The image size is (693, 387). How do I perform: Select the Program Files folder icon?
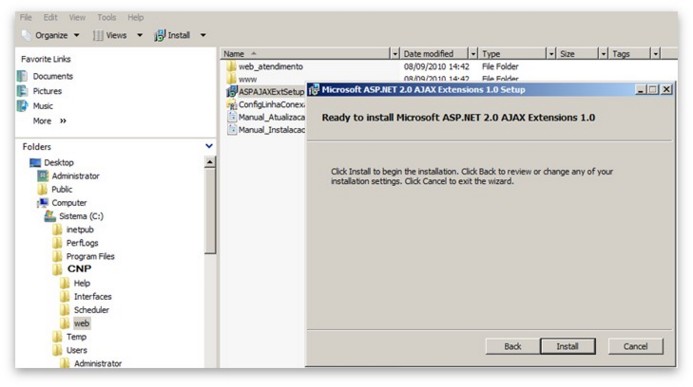(57, 256)
